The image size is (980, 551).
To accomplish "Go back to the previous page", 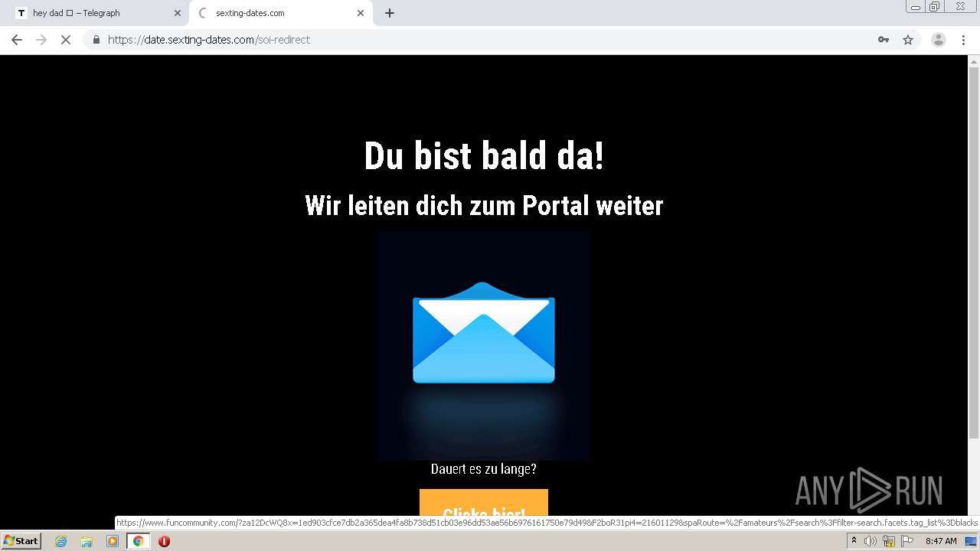I will pyautogui.click(x=17, y=40).
